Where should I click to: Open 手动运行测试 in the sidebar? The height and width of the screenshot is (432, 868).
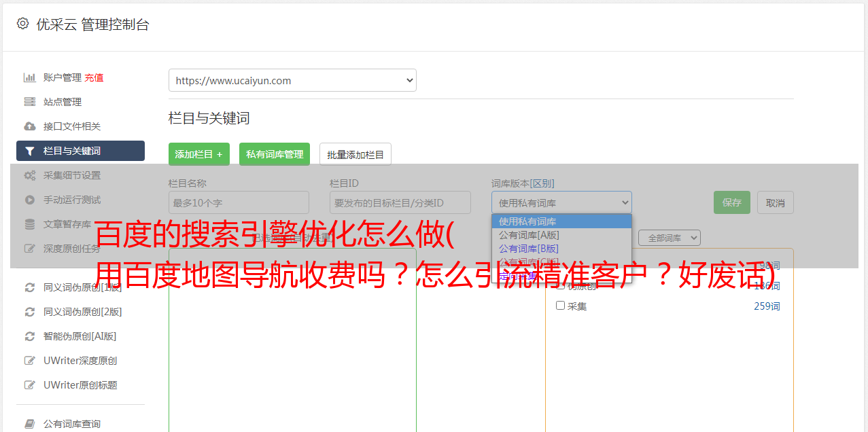72,200
